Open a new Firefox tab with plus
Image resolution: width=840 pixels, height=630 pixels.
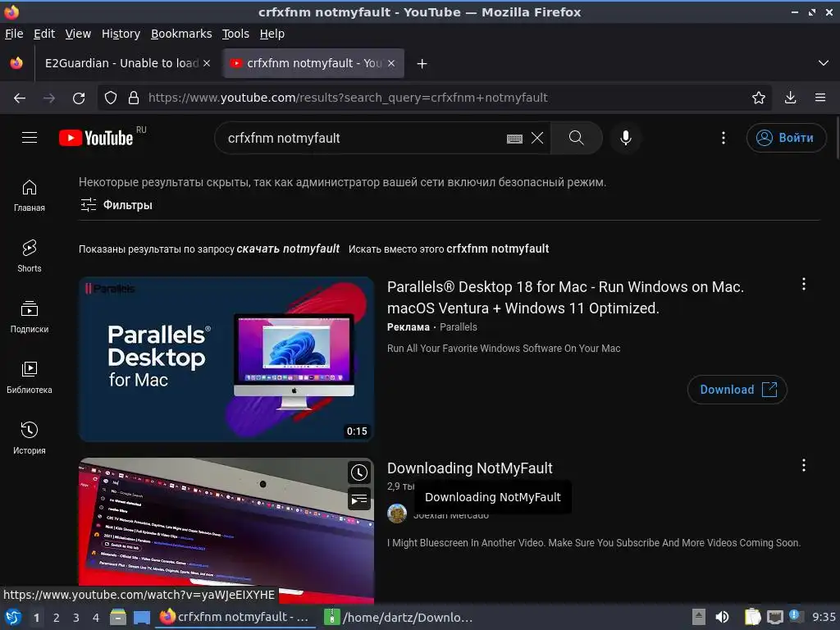pos(422,63)
